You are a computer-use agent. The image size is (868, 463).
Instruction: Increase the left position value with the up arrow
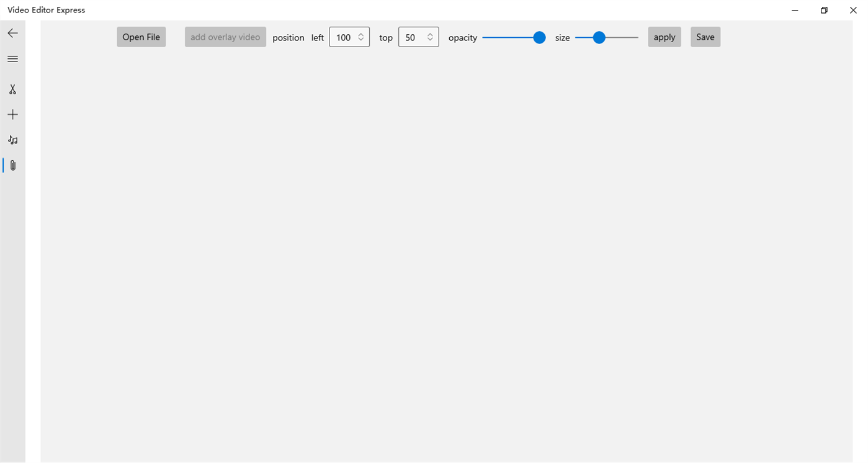click(x=360, y=34)
